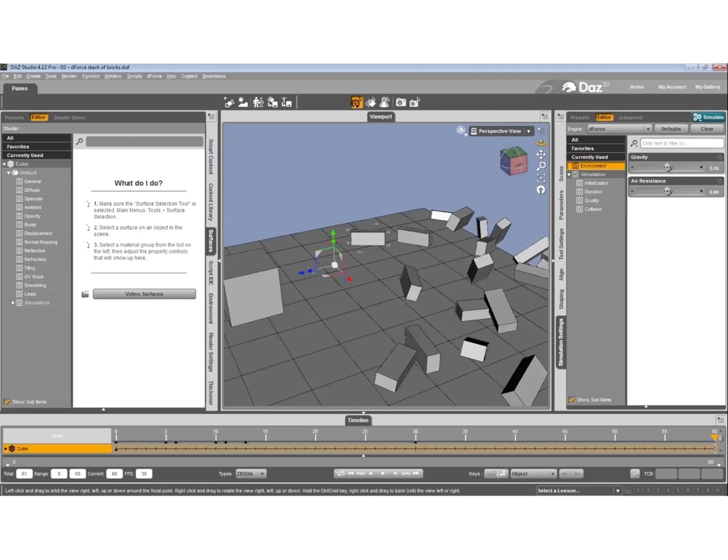Toggle Show Sub Items in Simulation Settings
The height and width of the screenshot is (560, 728).
[572, 400]
